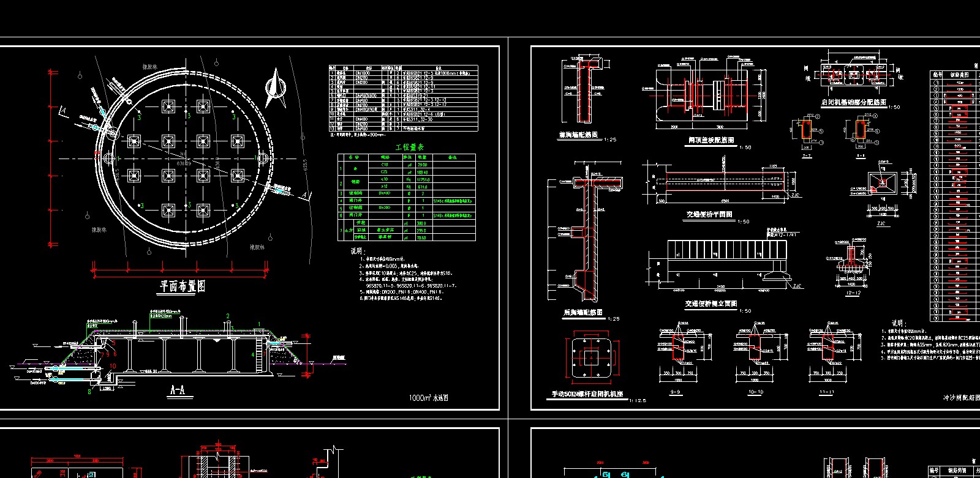Click the 交通便桥平面图 title label

(709, 215)
